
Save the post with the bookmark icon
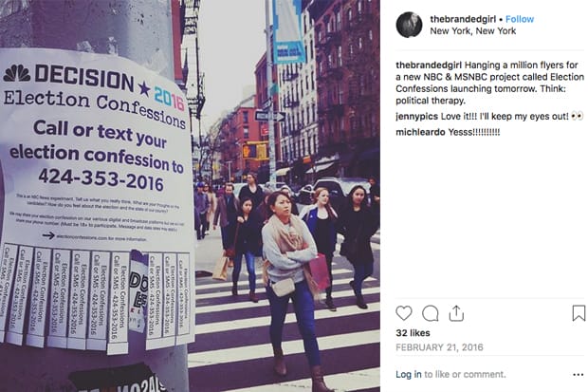click(x=579, y=313)
